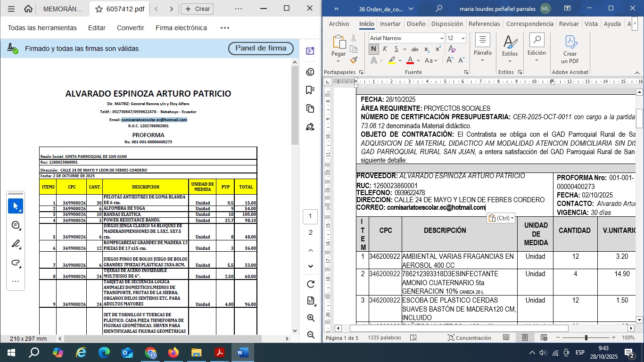Click the red font color swatch
Image resolution: width=644 pixels, height=362 pixels.
pos(410,60)
